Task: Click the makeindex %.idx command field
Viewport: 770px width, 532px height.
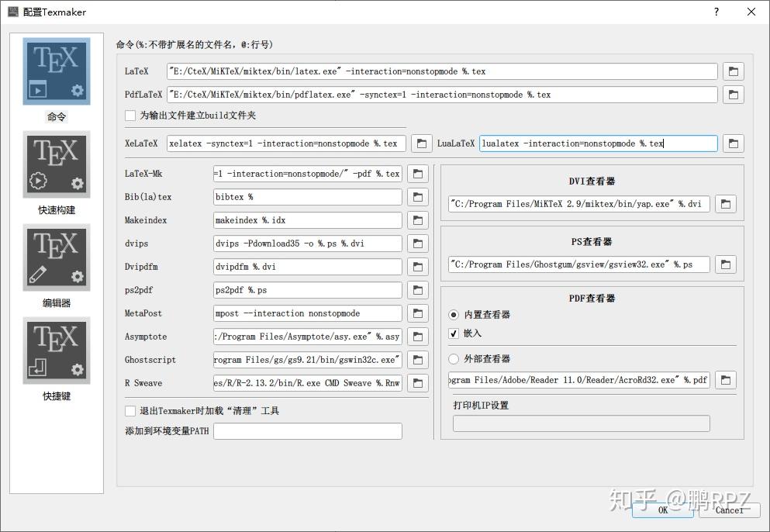Action: pos(307,220)
